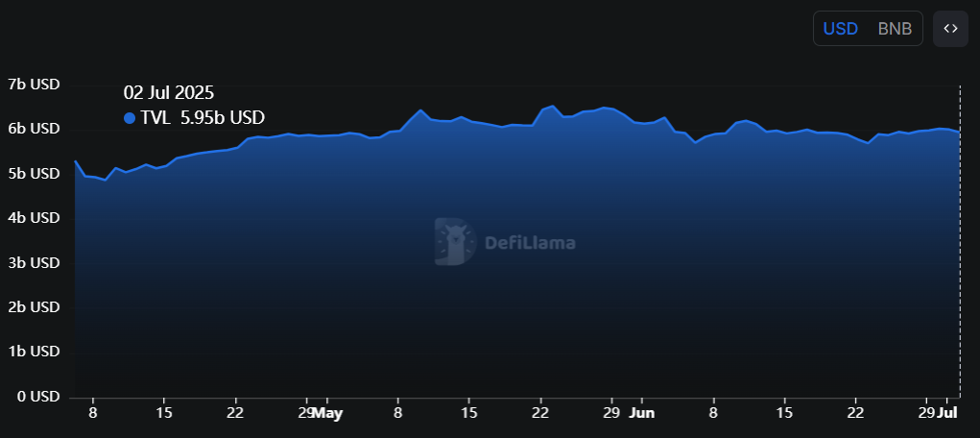The image size is (980, 438).
Task: Click the blue TVL legend dot
Action: point(130,117)
